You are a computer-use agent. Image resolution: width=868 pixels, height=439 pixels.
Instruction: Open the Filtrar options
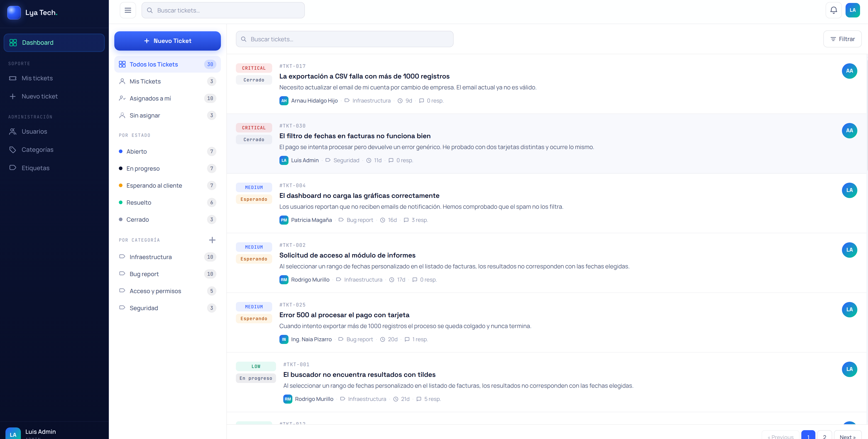coord(842,39)
